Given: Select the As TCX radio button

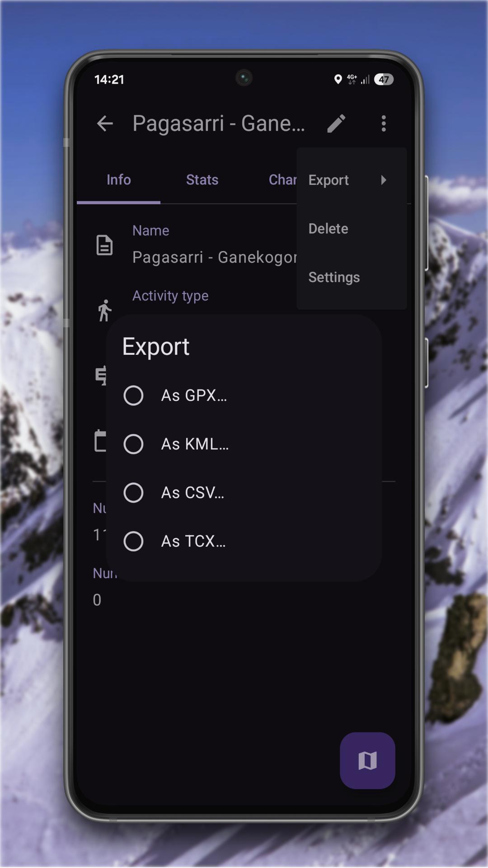Looking at the screenshot, I should point(133,541).
